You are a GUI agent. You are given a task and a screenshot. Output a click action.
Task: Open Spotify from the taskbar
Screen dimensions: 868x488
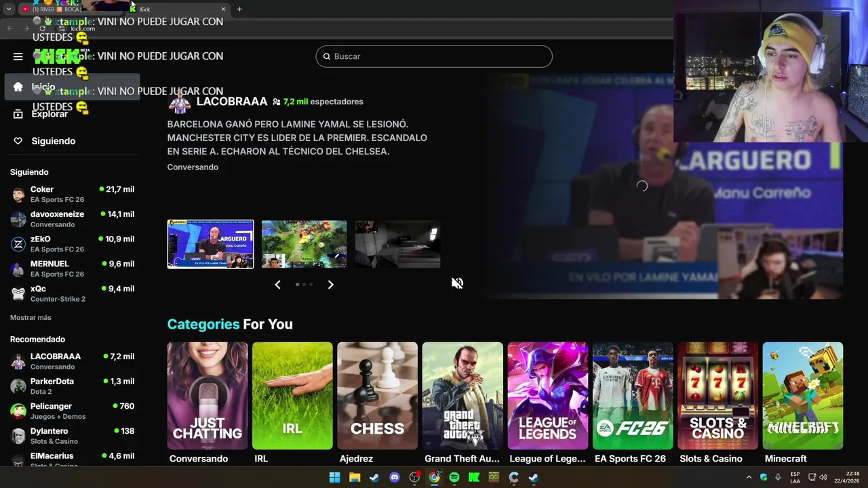pyautogui.click(x=454, y=477)
